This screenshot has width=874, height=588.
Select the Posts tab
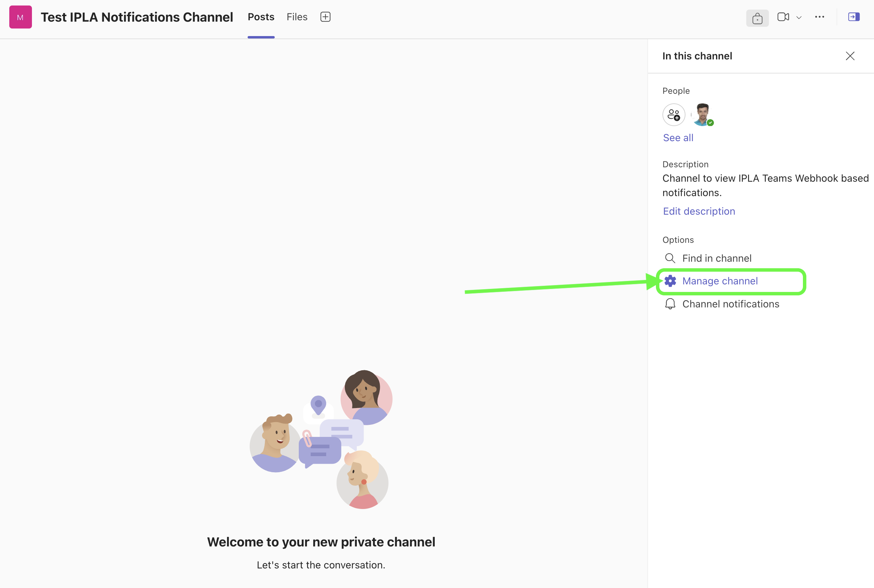click(261, 17)
